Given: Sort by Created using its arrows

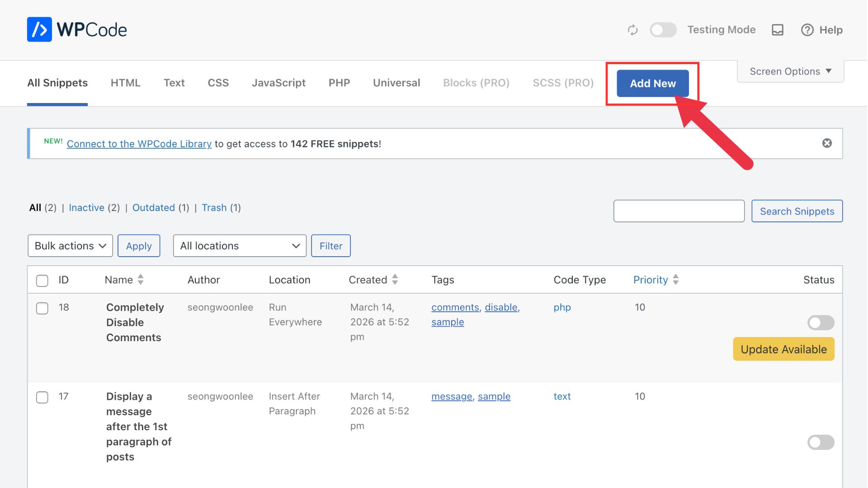Looking at the screenshot, I should coord(395,280).
